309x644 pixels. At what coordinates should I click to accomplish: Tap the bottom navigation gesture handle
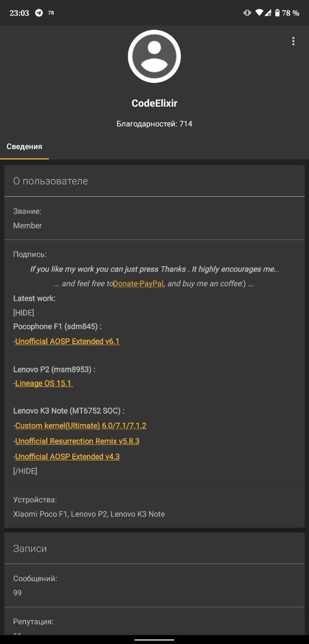tap(154, 639)
